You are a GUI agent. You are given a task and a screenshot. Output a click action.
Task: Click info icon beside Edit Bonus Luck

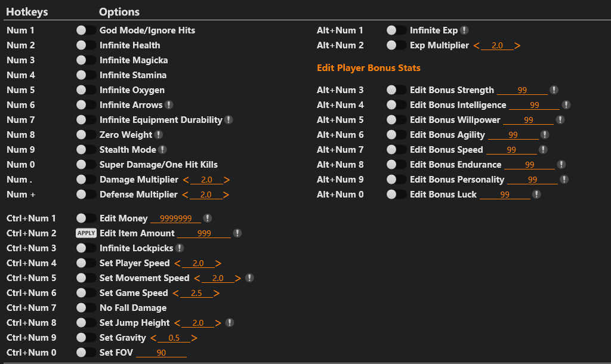[537, 195]
